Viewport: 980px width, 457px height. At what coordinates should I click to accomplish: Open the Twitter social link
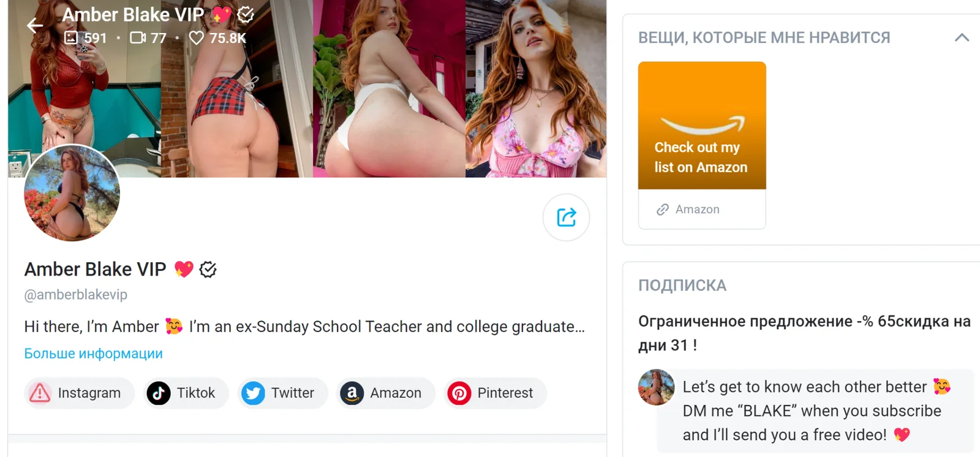click(282, 393)
